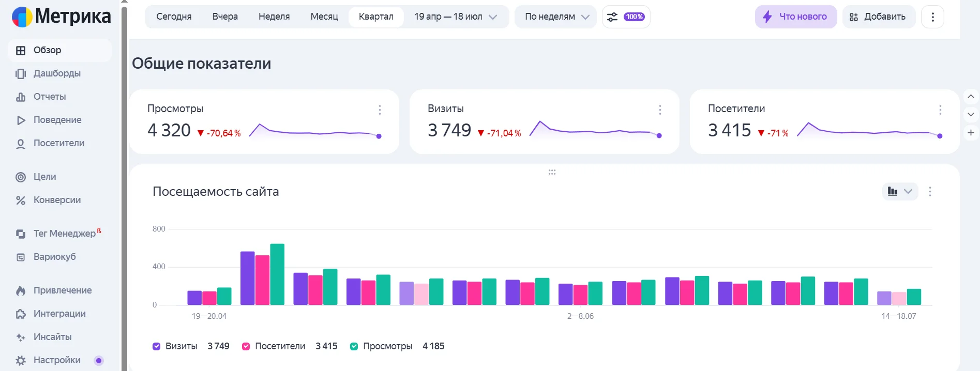Click the tallest teal Просмотры bar
The width and height of the screenshot is (980, 371).
coord(277,274)
